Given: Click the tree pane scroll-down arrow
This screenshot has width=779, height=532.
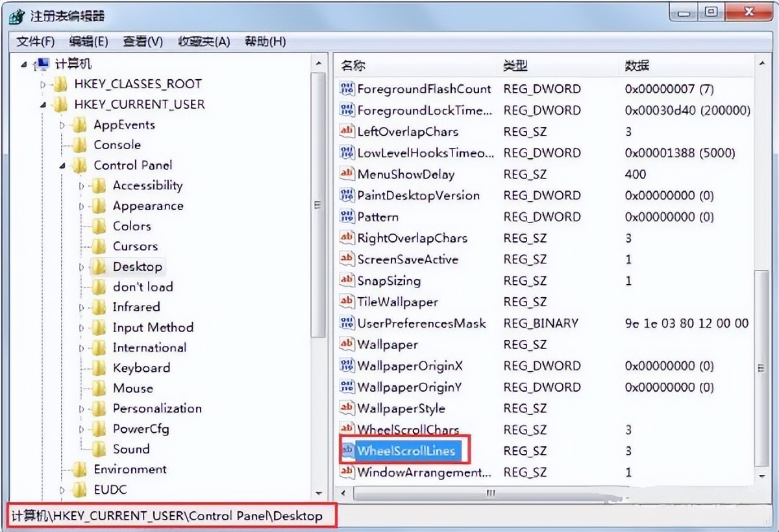Looking at the screenshot, I should (318, 494).
